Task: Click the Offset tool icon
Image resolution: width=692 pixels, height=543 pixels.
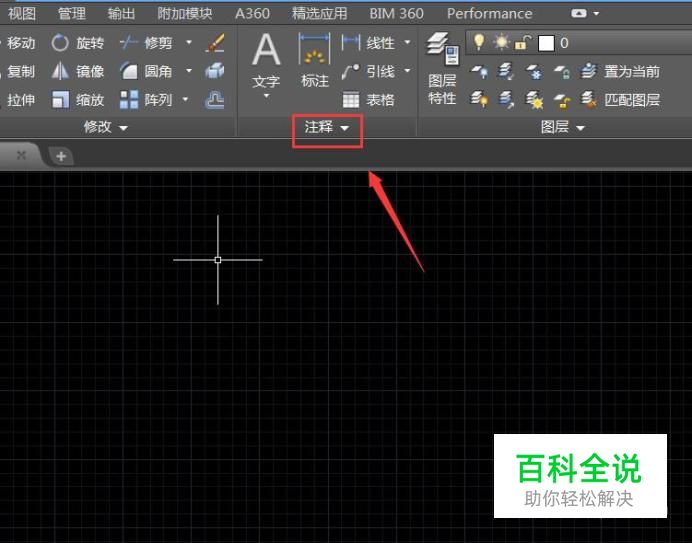Action: [x=215, y=100]
